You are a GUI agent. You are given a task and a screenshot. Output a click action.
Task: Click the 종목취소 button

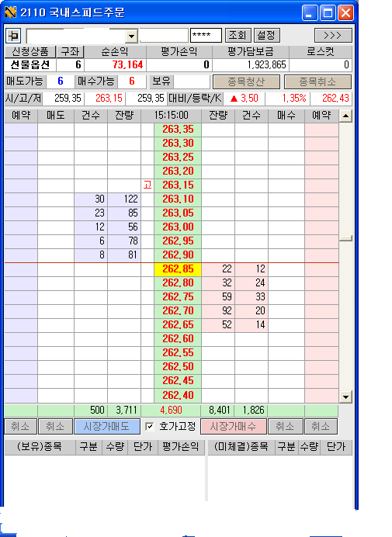coord(317,81)
